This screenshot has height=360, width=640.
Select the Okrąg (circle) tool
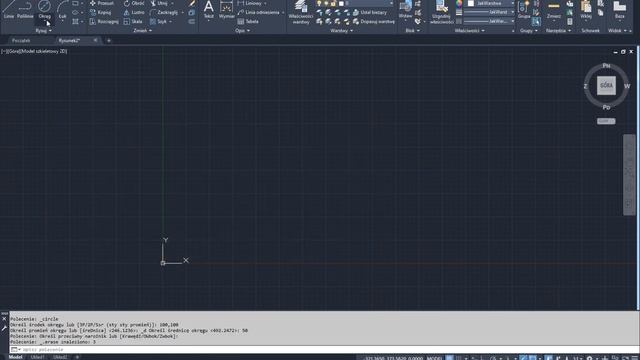tap(44, 10)
